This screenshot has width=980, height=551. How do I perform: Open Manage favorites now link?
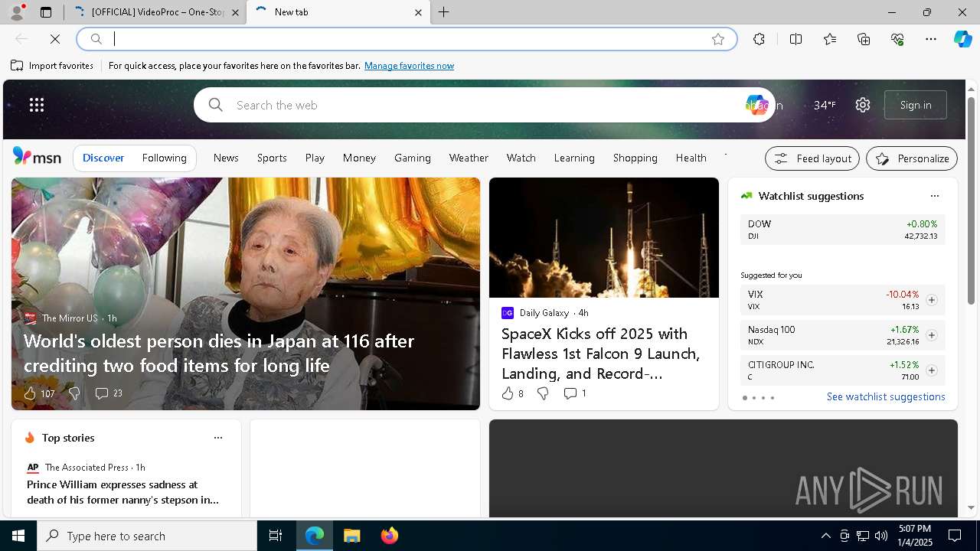click(409, 66)
